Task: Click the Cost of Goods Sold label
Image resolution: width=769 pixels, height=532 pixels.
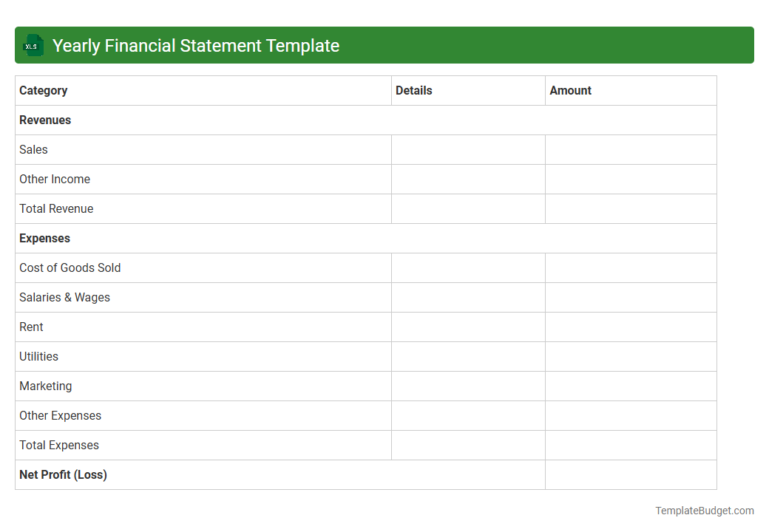Action: (x=70, y=267)
